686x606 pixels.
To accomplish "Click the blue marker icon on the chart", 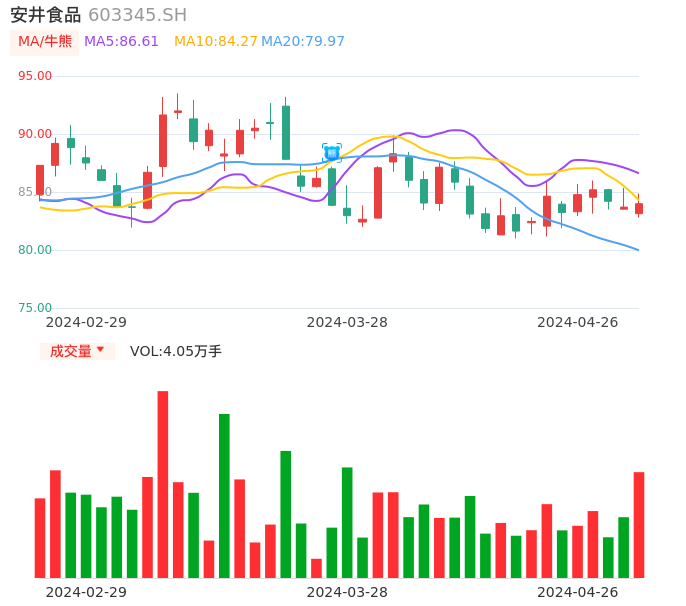I will point(331,153).
